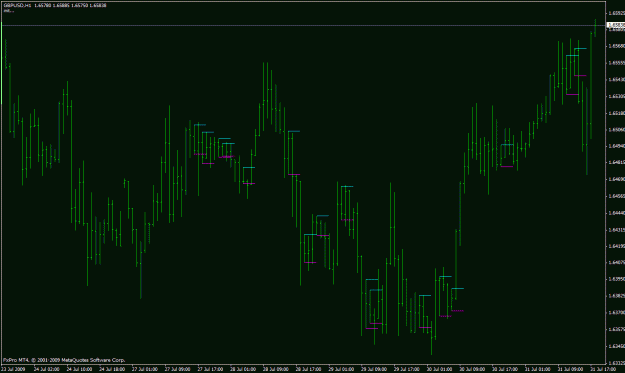Screen dimensions: 625x373
Task: Click the highlighted current price label on price axis
Action: [x=616, y=25]
